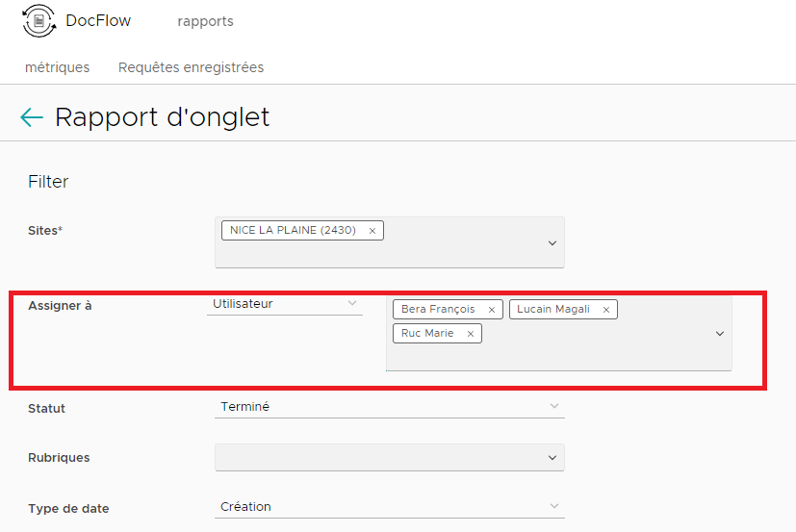Switch to the métriques tab
Screen dimensions: 796x532
[58, 67]
